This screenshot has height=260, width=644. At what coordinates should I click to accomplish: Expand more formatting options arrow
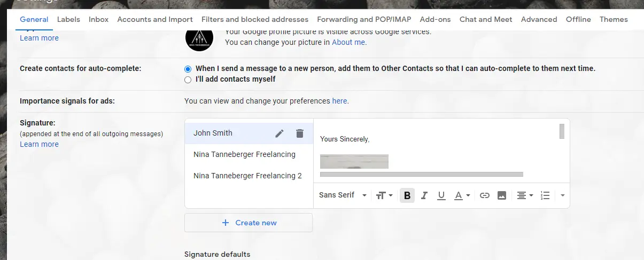pos(563,195)
